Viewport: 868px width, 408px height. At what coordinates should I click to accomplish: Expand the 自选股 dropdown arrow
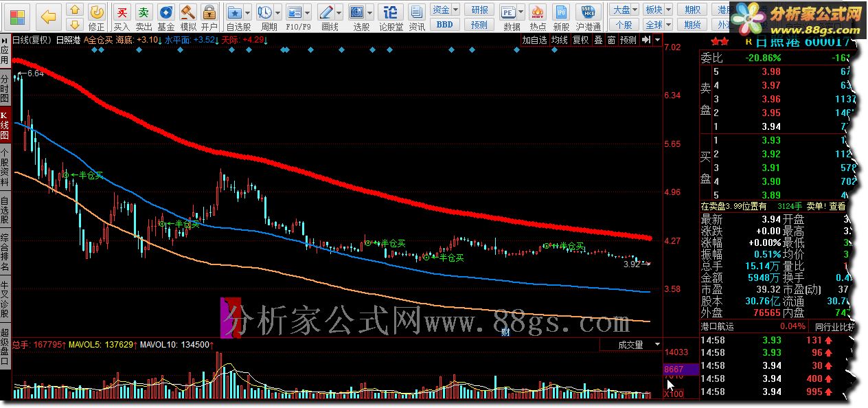click(x=247, y=12)
